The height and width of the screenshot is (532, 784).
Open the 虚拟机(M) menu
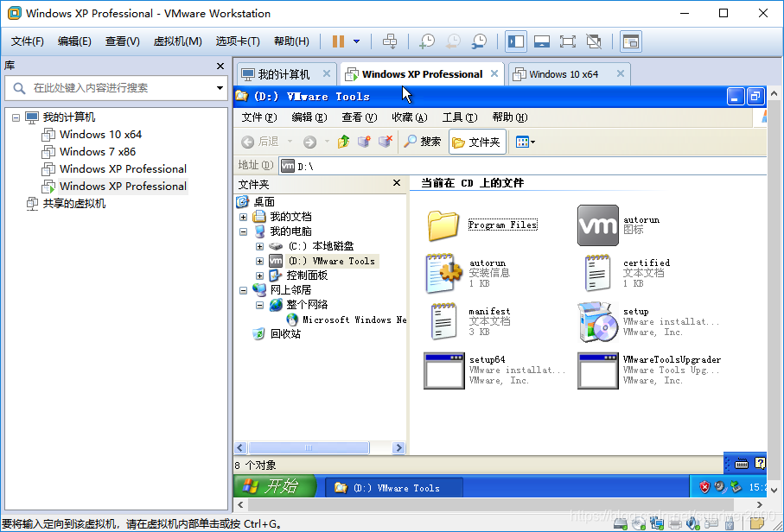pos(177,41)
